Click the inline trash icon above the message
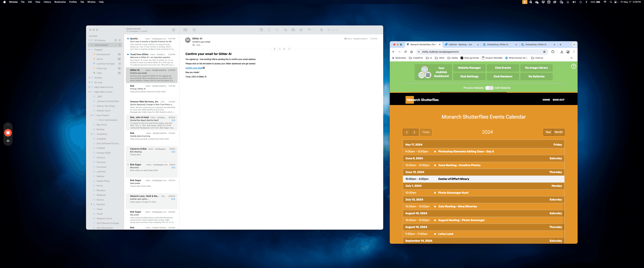Image resolution: width=644 pixels, height=268 pixels. point(275,49)
